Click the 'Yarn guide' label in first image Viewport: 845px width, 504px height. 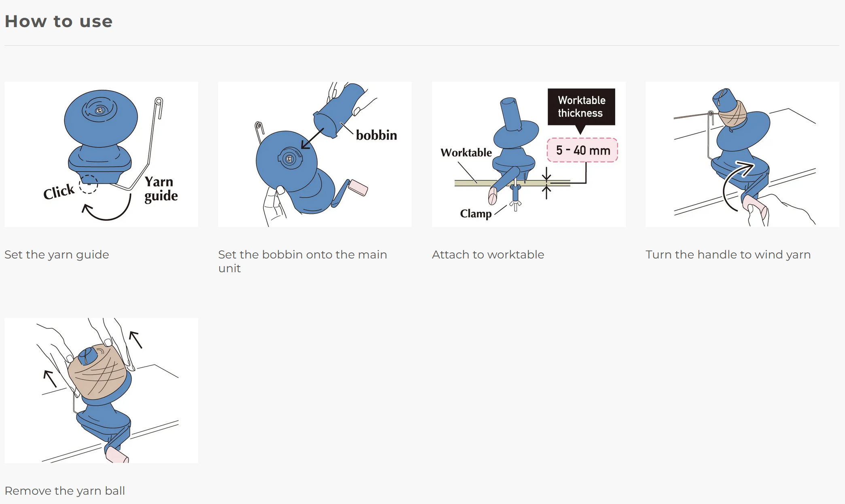[x=161, y=188]
